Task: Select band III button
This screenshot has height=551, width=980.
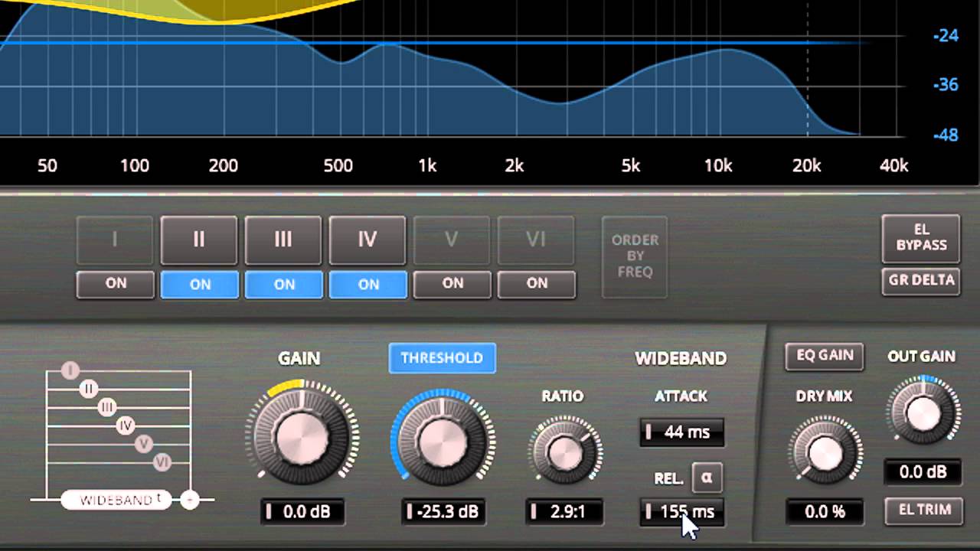Action: (283, 240)
